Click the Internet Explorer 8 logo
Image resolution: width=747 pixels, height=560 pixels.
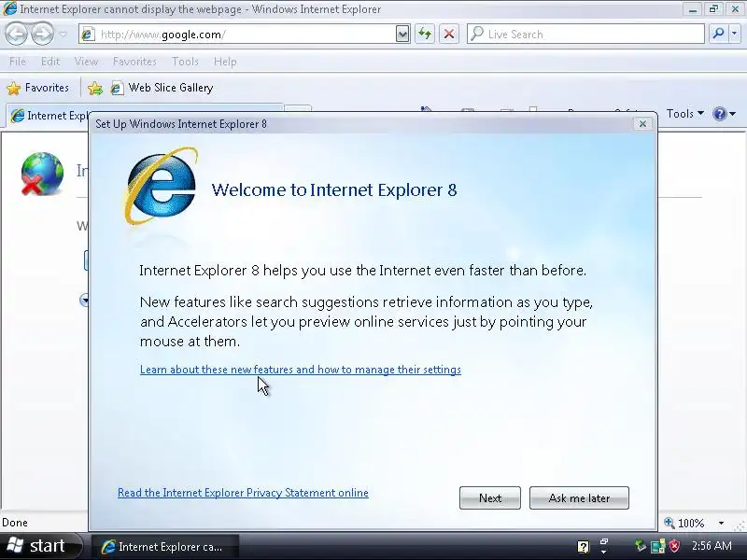coord(161,186)
